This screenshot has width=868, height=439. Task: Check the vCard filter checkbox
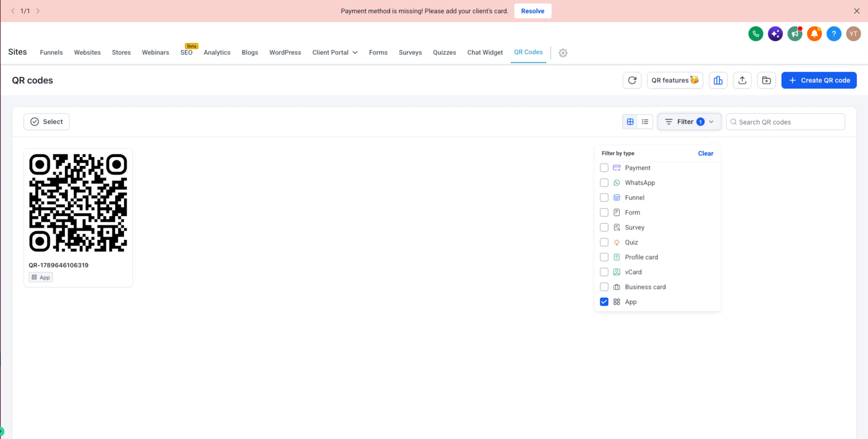click(x=604, y=272)
